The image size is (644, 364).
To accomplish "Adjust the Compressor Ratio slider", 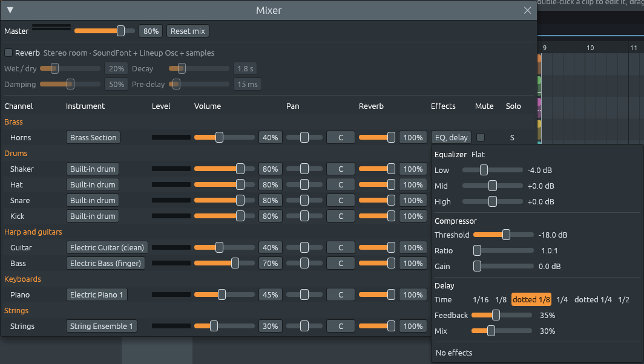I will tap(504, 250).
